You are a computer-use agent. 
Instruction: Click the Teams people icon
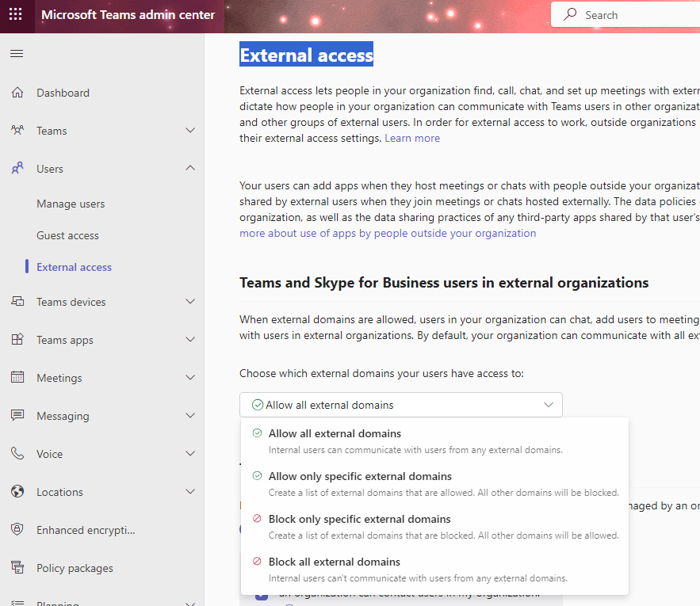coord(17,130)
